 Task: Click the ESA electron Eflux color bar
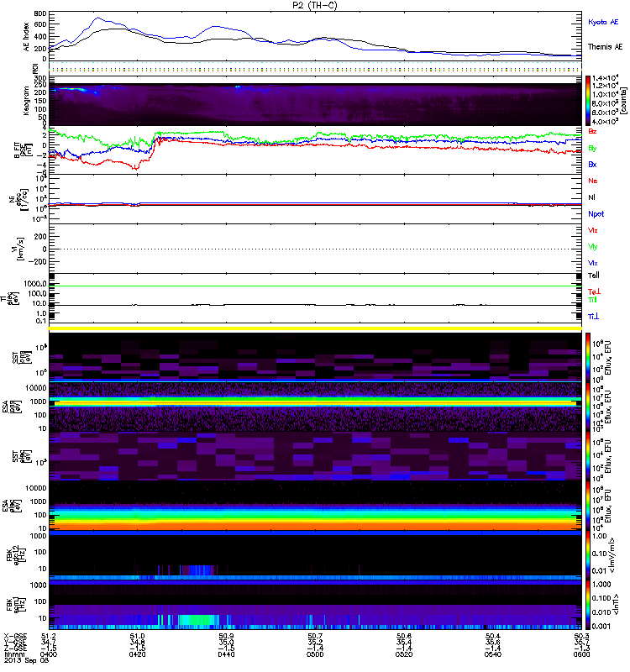pyautogui.click(x=588, y=506)
